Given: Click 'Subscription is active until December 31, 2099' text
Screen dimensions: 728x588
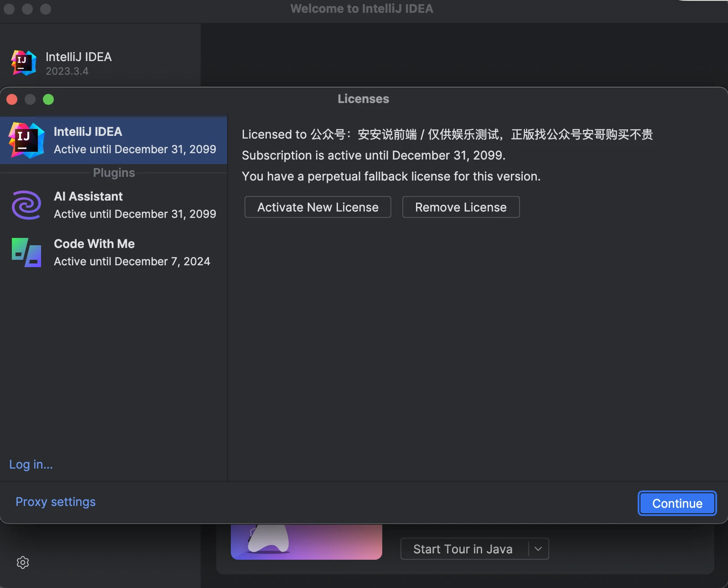Looking at the screenshot, I should click(x=374, y=155).
